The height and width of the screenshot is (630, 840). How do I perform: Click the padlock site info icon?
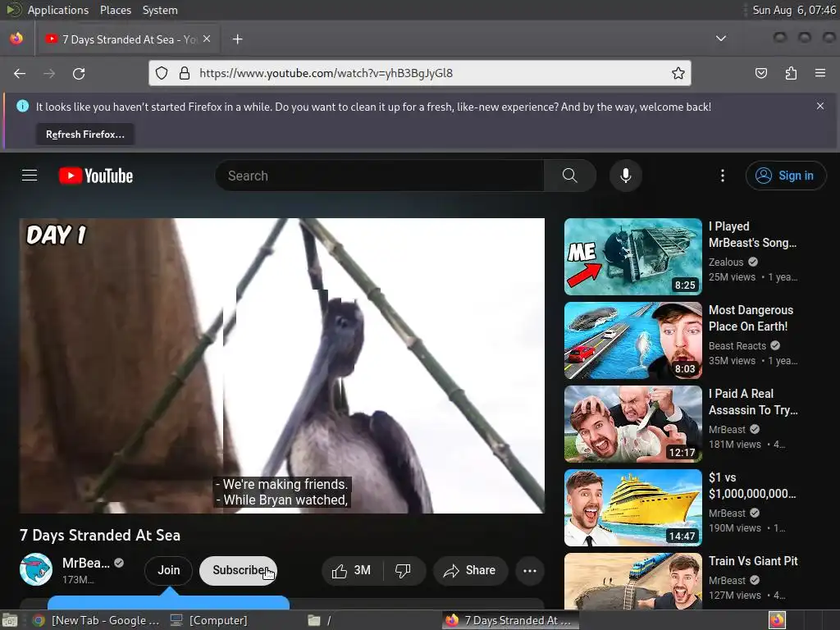(x=185, y=73)
